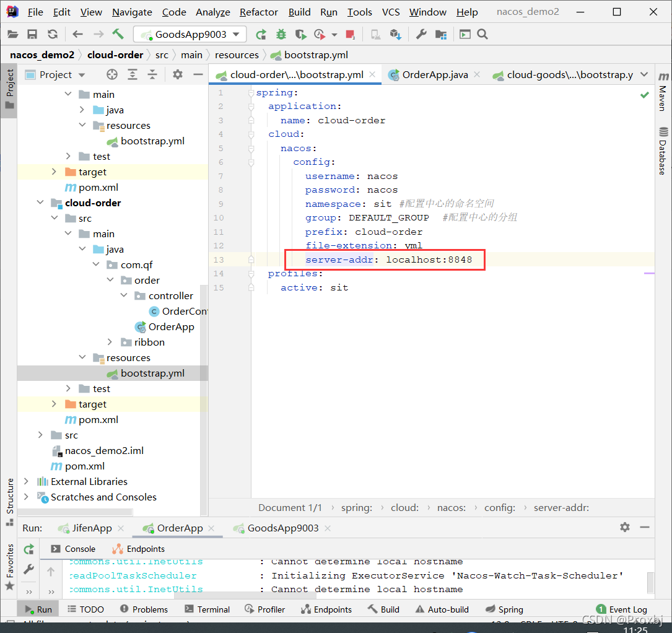Open the VCS menu
The image size is (672, 633).
tap(391, 12)
